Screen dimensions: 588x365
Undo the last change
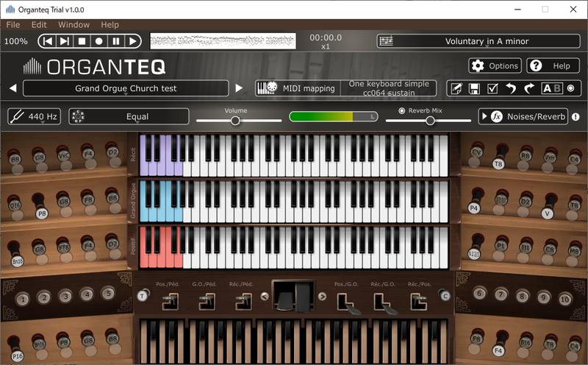511,88
